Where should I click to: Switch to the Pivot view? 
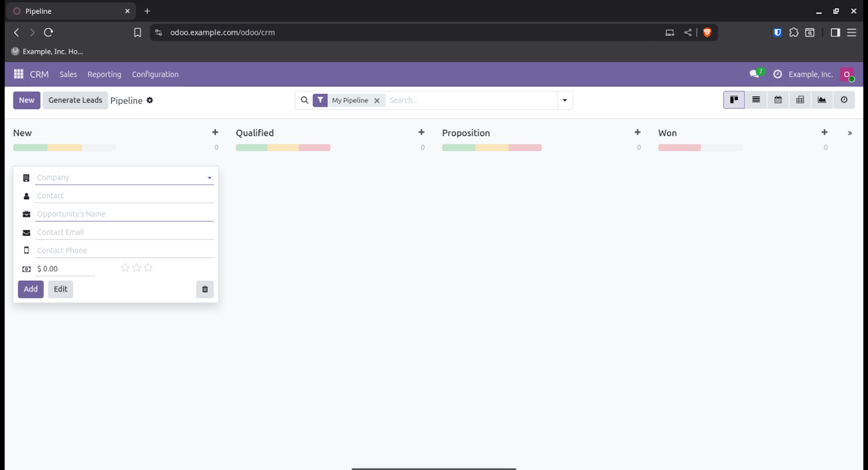[800, 100]
